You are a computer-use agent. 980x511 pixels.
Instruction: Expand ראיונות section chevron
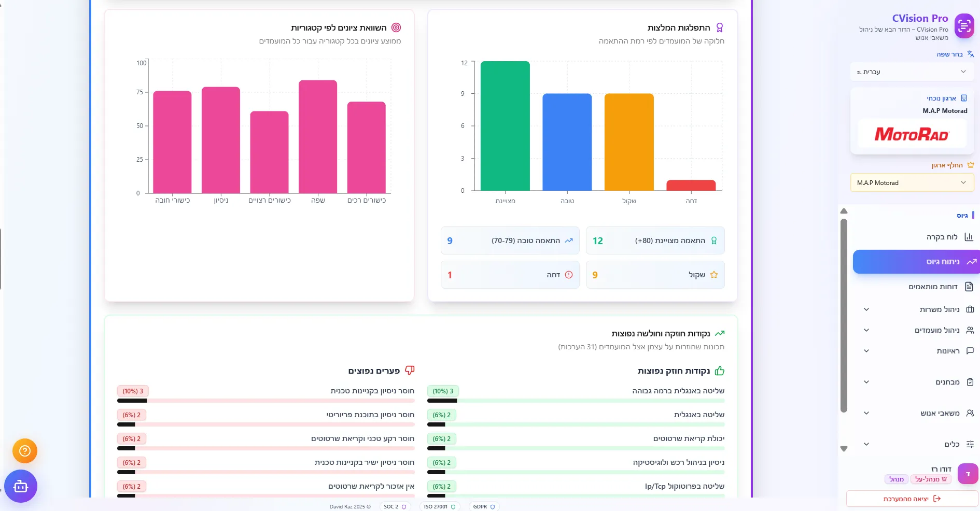click(866, 351)
